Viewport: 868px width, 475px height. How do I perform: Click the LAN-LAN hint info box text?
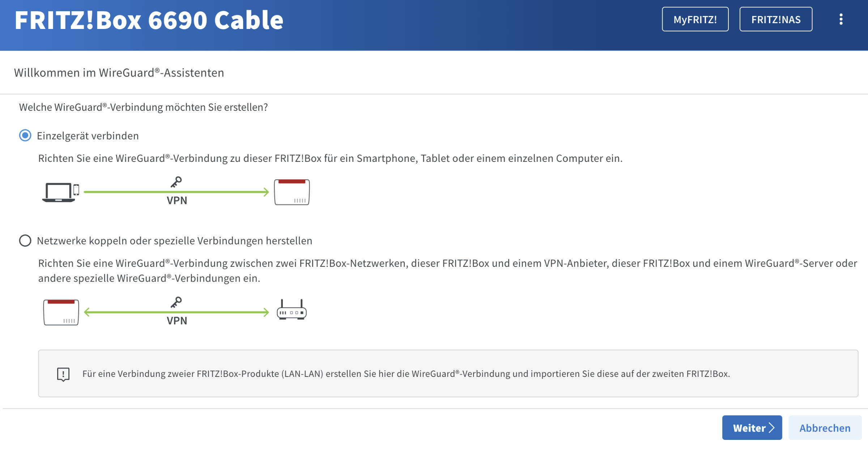coord(406,374)
